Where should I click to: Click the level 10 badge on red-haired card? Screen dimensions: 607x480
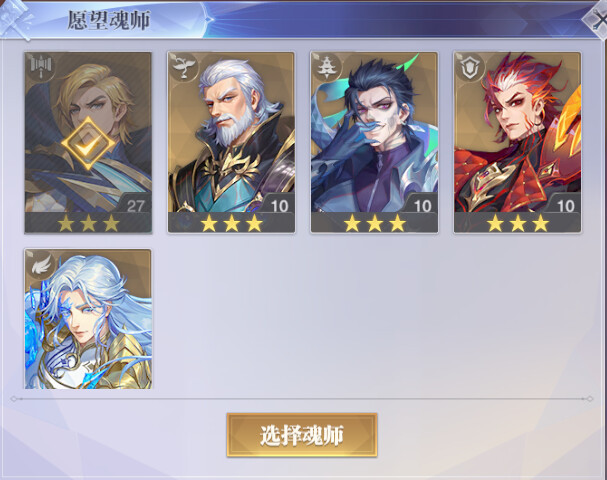point(566,206)
